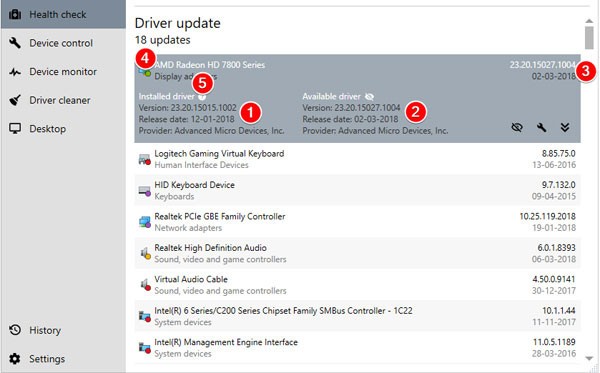Open the Health check section
600x373 pixels.
(63, 15)
